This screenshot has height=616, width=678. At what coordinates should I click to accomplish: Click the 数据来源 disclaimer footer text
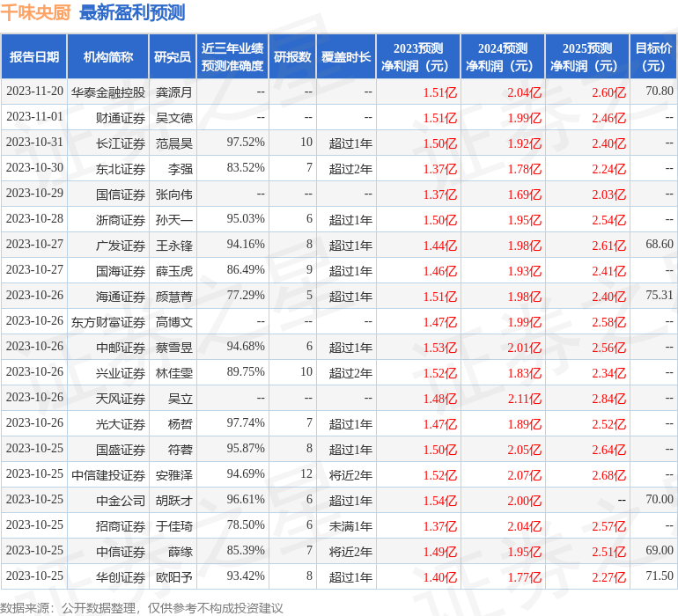(x=142, y=608)
